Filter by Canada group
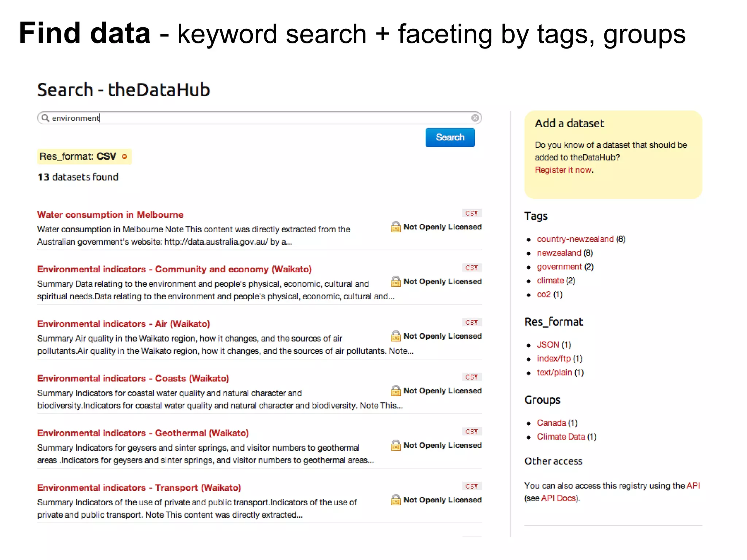The height and width of the screenshot is (560, 747). (551, 423)
